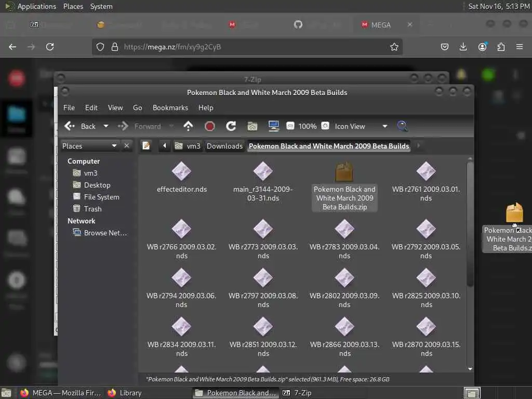Zoom in with the plus icon
This screenshot has height=399, width=532.
pos(325,126)
